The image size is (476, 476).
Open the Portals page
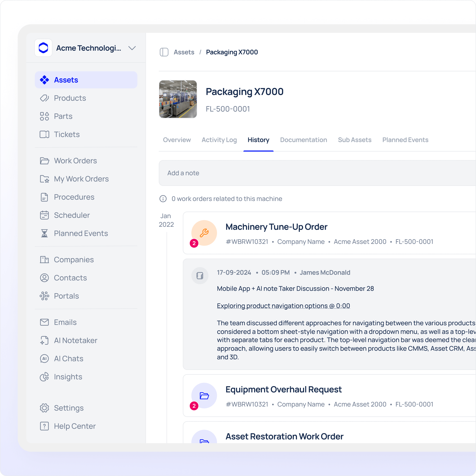point(66,296)
